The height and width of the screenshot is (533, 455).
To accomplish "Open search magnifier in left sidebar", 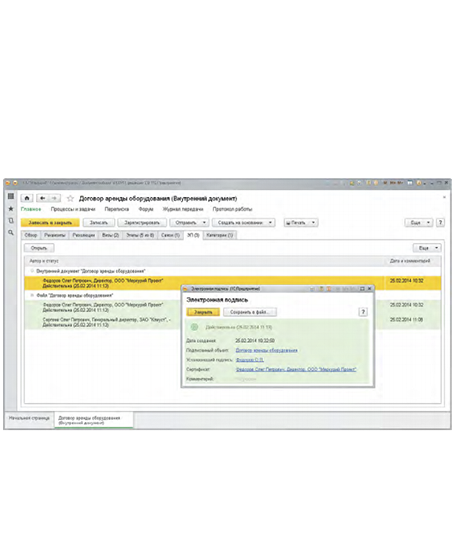I will 11,233.
